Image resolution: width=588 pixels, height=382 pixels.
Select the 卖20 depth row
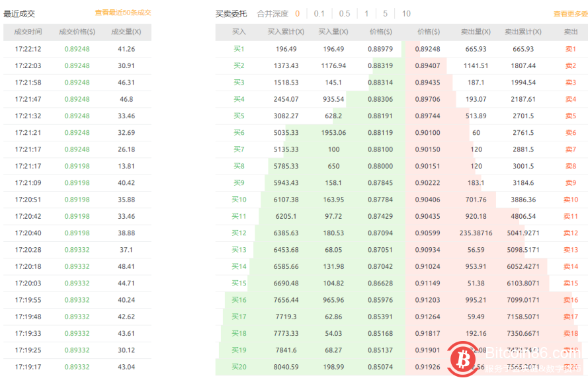pos(570,367)
